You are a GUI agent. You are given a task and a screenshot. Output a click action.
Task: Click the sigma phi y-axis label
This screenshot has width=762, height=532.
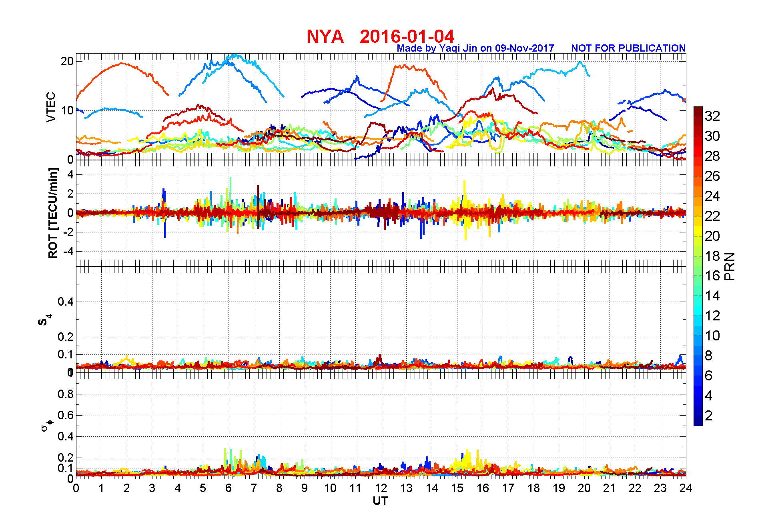click(x=46, y=425)
